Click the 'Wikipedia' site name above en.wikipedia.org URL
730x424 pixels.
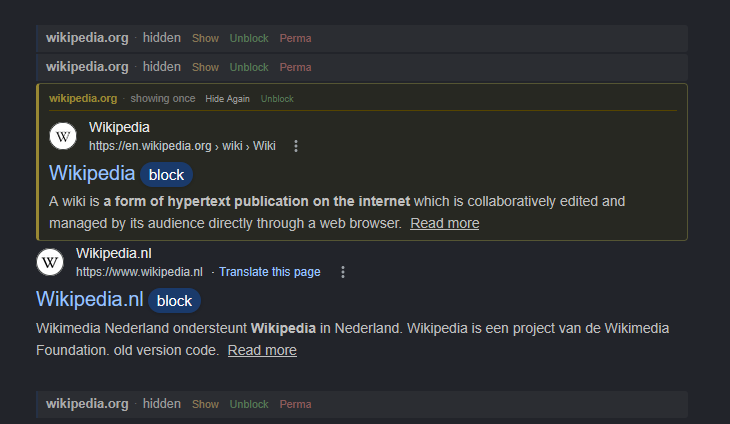(x=119, y=127)
